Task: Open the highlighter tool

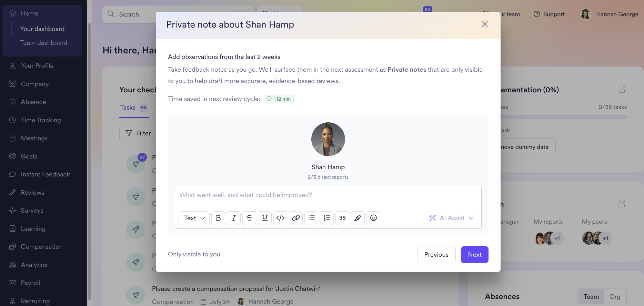Action: click(x=358, y=218)
